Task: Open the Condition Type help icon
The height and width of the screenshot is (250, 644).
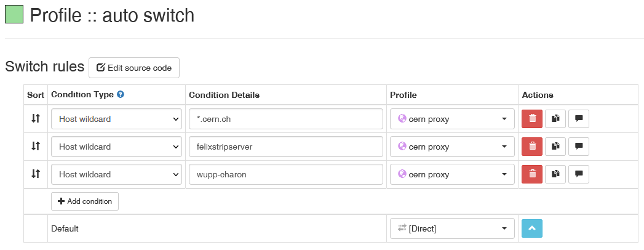Action: 121,95
